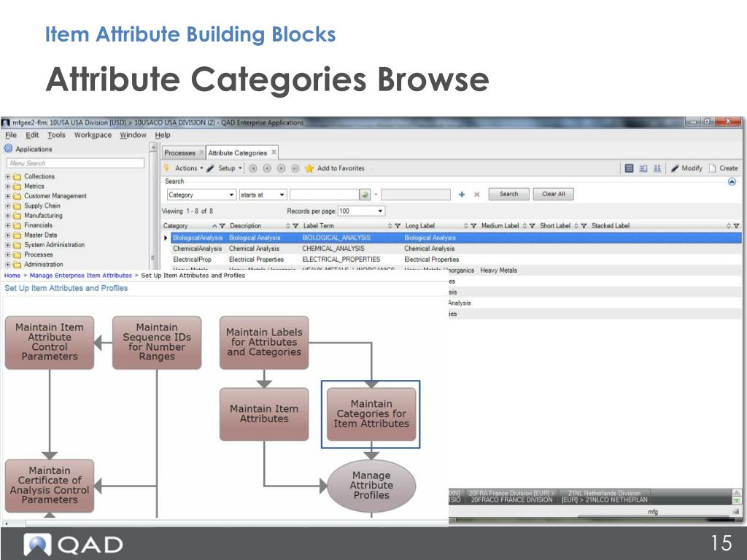Image resolution: width=747 pixels, height=560 pixels.
Task: Open the Records per page dropdown
Action: click(x=380, y=211)
